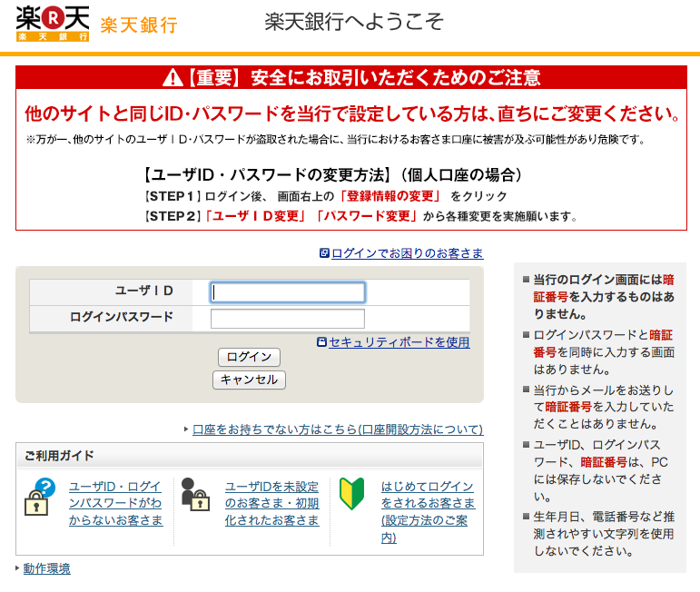
Task: Click the sidebar note ログインパスワードと暗証番号を同時に
Action: (604, 352)
